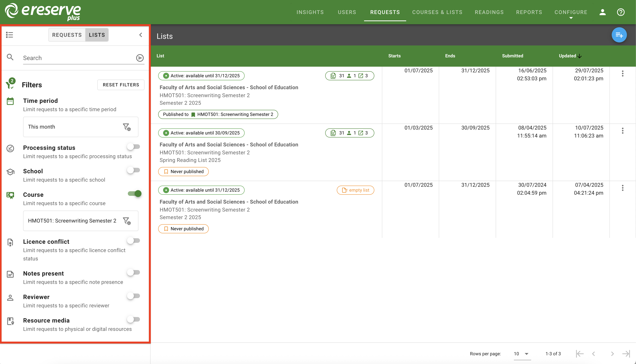Enable the Reviewer filter toggle

134,296
